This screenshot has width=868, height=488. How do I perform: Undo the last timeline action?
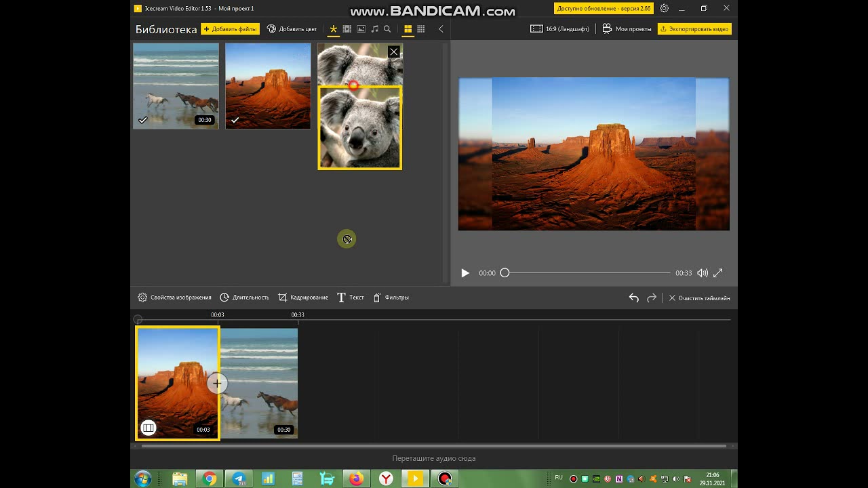coord(633,298)
